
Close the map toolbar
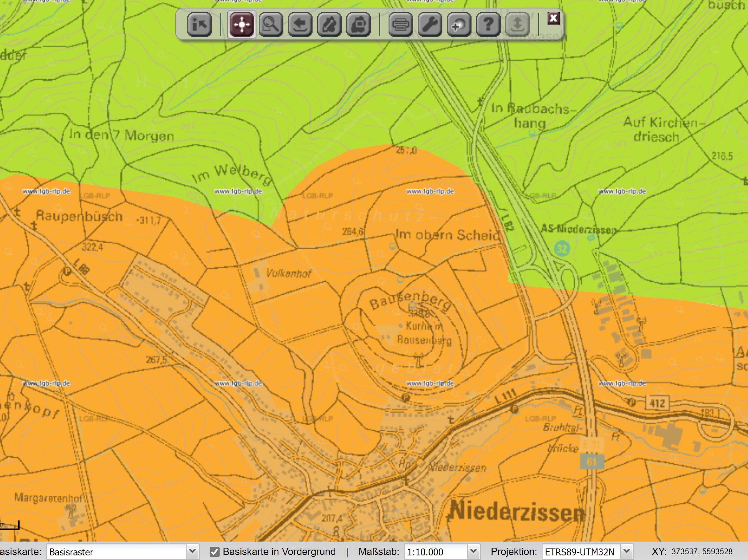click(x=553, y=18)
